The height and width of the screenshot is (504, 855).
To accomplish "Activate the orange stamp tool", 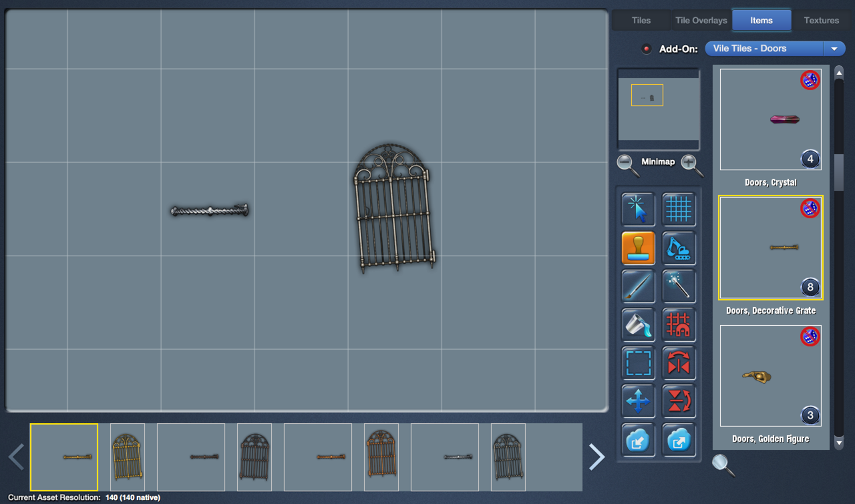I will pos(639,248).
